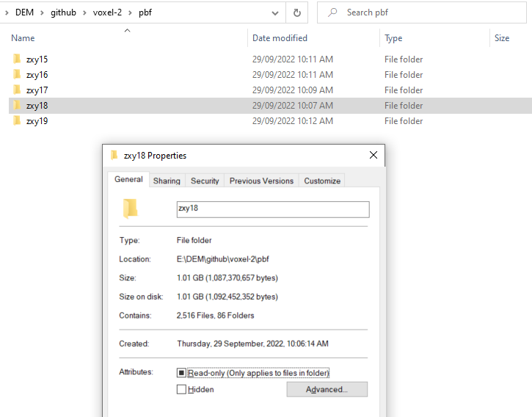Image resolution: width=532 pixels, height=417 pixels.
Task: Sort by Name column header
Action: tap(23, 38)
